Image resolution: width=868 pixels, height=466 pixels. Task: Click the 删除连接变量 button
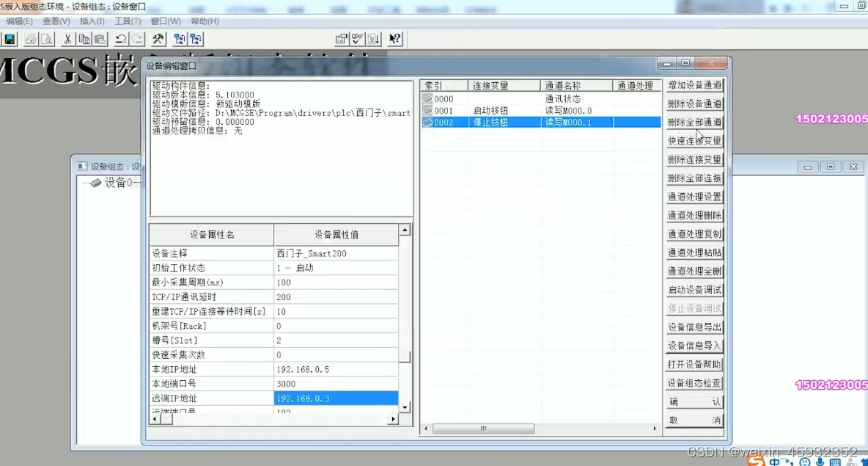[694, 159]
